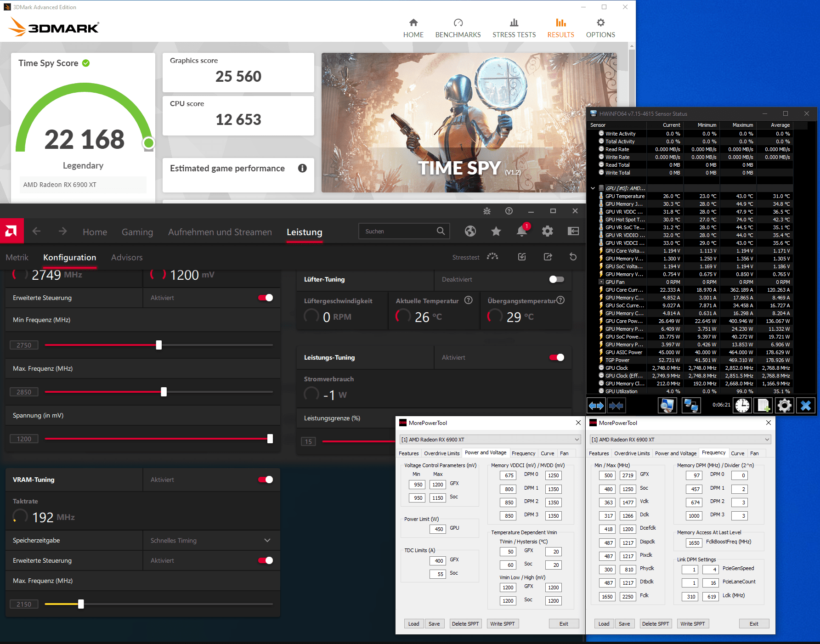
Task: Click Exit in left MorePowerTool
Action: [564, 624]
